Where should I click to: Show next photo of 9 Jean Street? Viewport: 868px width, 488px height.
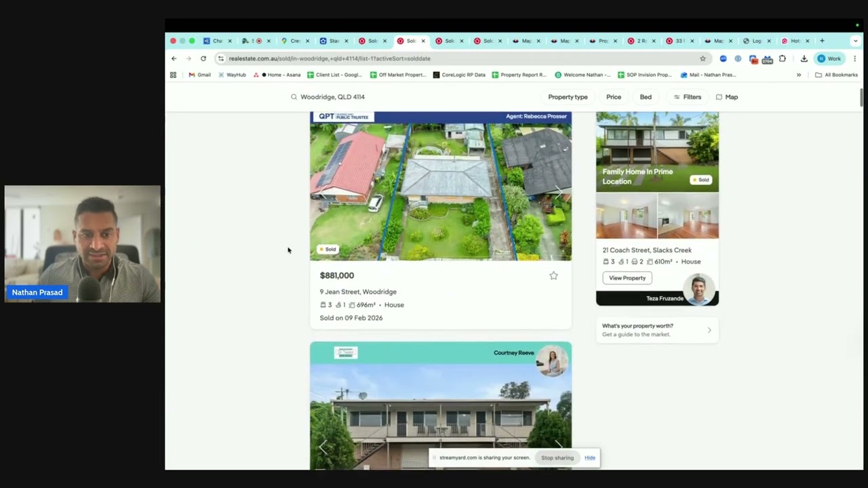pyautogui.click(x=558, y=191)
